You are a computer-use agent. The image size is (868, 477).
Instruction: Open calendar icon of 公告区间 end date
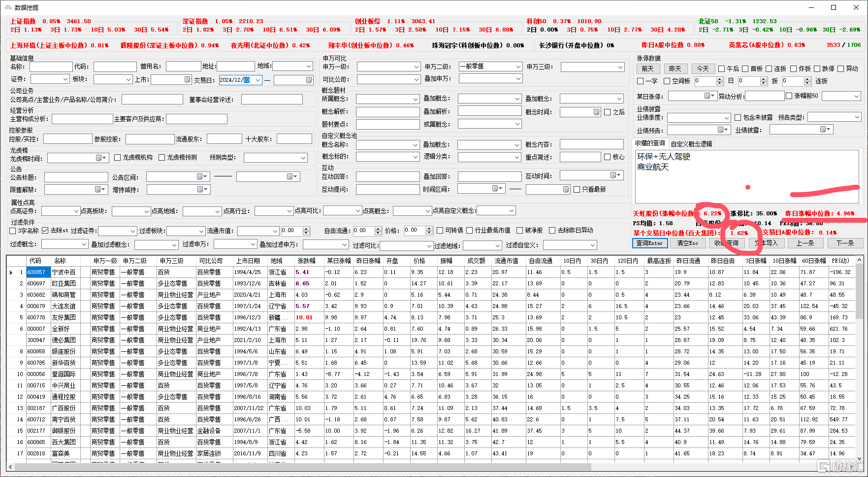[x=292, y=176]
